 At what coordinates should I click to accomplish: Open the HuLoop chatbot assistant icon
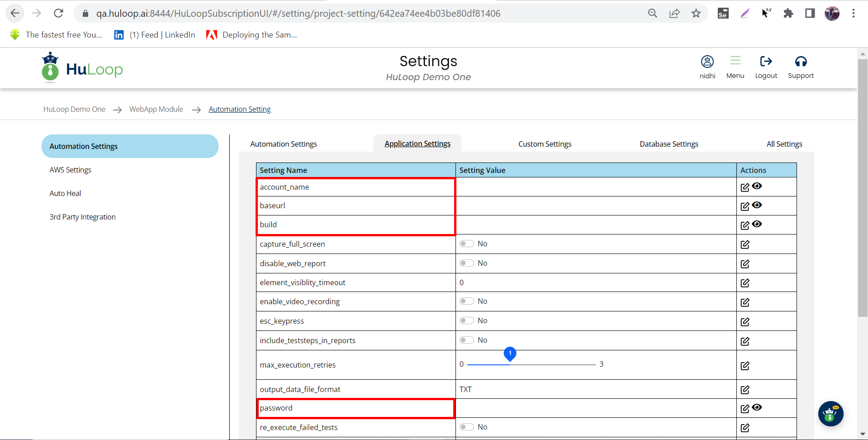(x=830, y=414)
